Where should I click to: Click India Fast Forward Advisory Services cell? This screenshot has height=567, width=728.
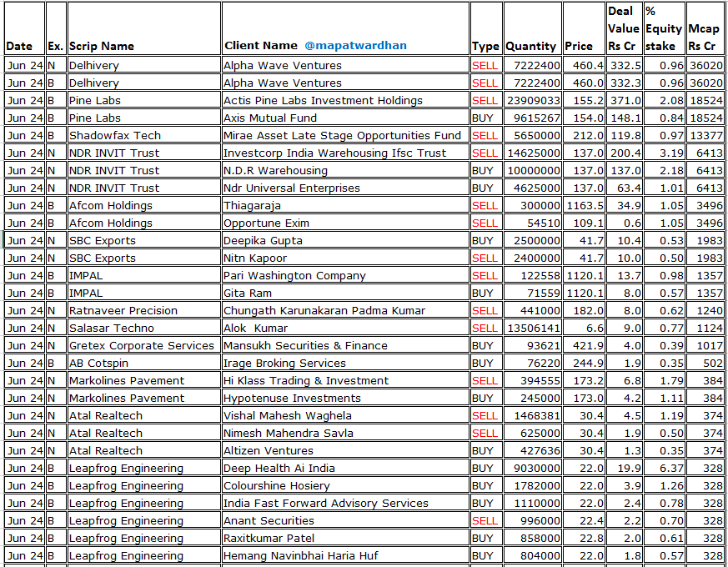[x=345, y=503]
